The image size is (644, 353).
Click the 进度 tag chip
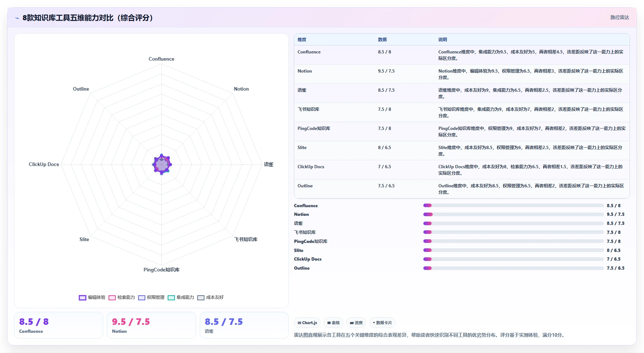(x=356, y=323)
